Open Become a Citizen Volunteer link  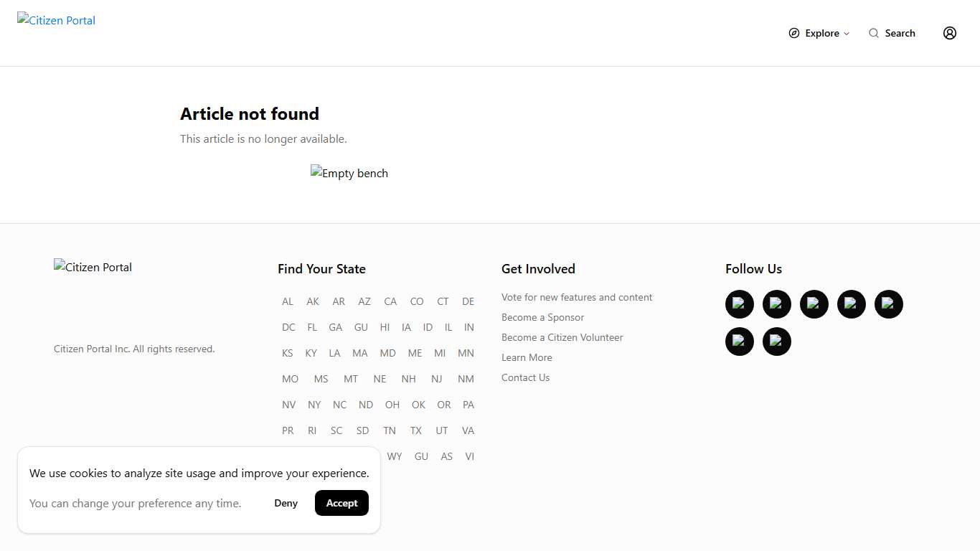562,337
